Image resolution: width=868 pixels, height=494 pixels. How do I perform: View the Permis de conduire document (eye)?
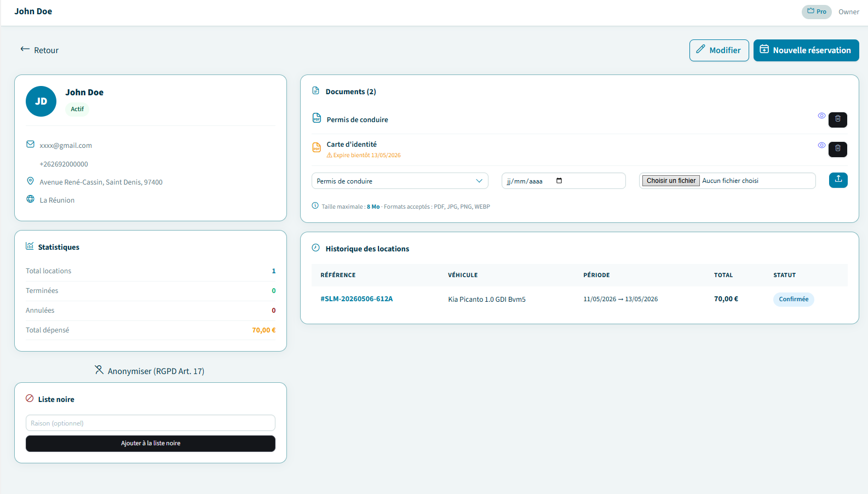[x=821, y=116]
